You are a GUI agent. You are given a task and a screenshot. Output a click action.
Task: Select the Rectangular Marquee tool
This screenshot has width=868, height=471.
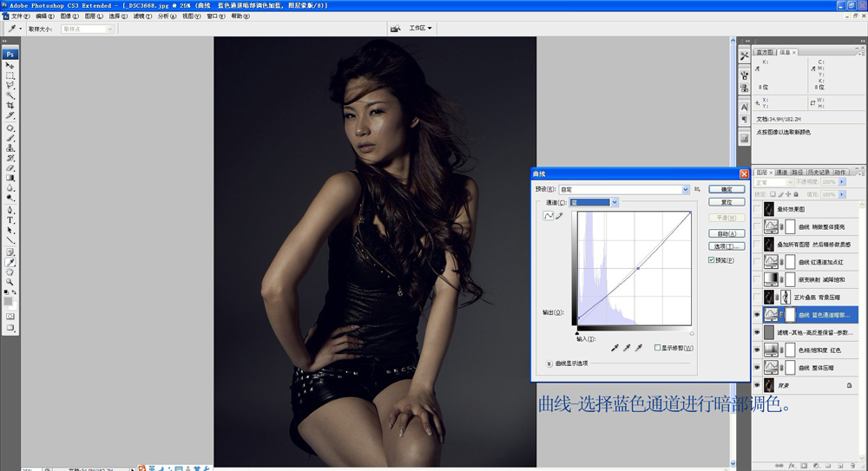[x=10, y=75]
